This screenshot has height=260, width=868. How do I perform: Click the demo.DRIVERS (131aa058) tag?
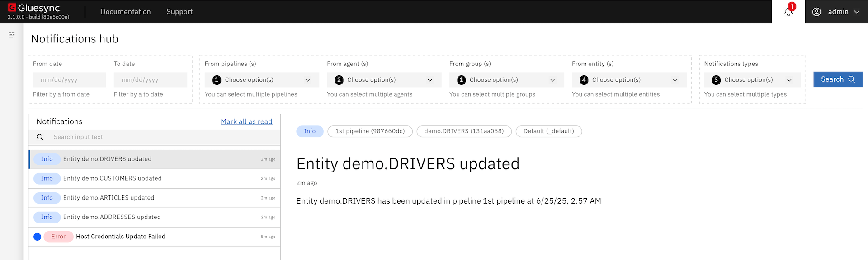coord(464,131)
